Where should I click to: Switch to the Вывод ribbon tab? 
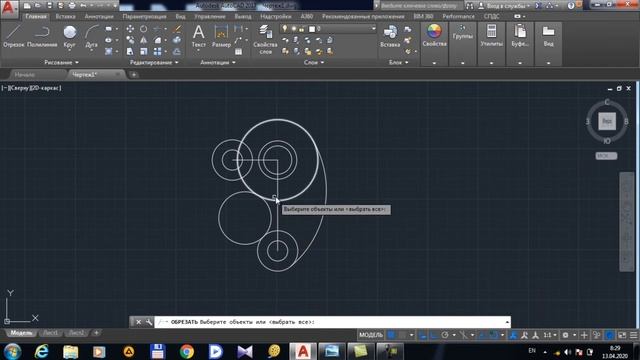pos(243,16)
